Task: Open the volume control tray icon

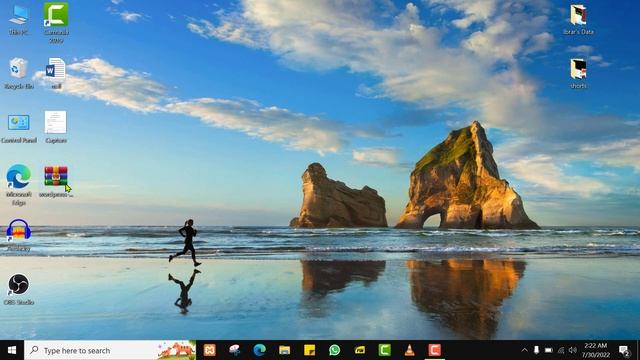Action: point(573,350)
